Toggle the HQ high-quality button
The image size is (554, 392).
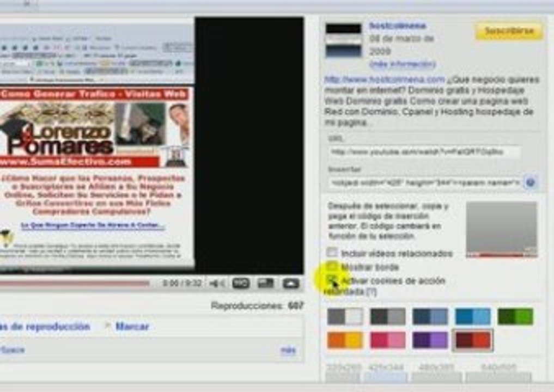pos(241,283)
